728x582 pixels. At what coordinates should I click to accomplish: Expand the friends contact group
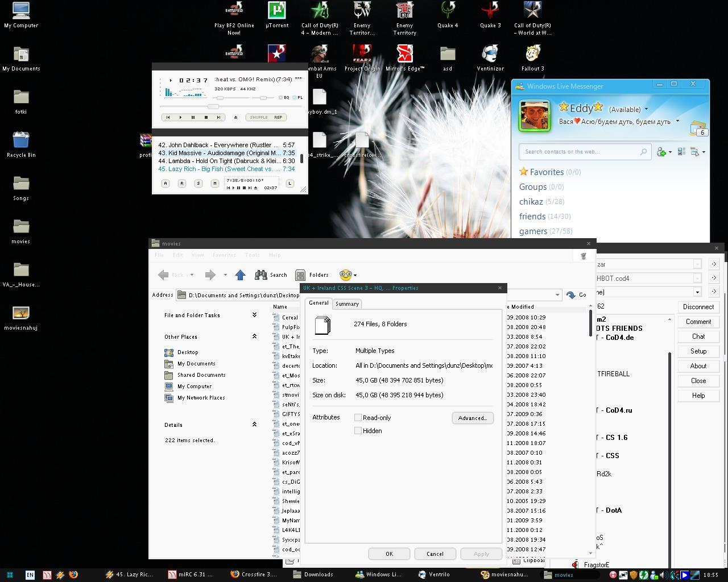point(545,216)
